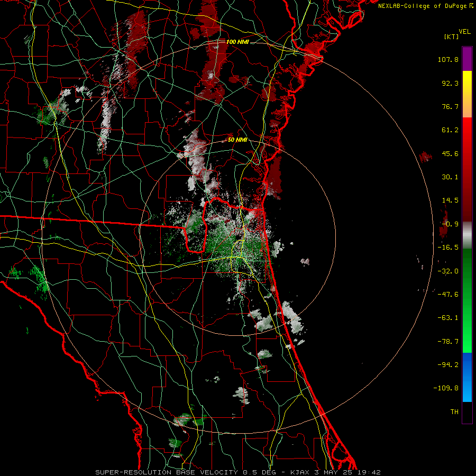Select the -47.6 velocity scale value
This screenshot has height=476, width=476.
point(448,295)
